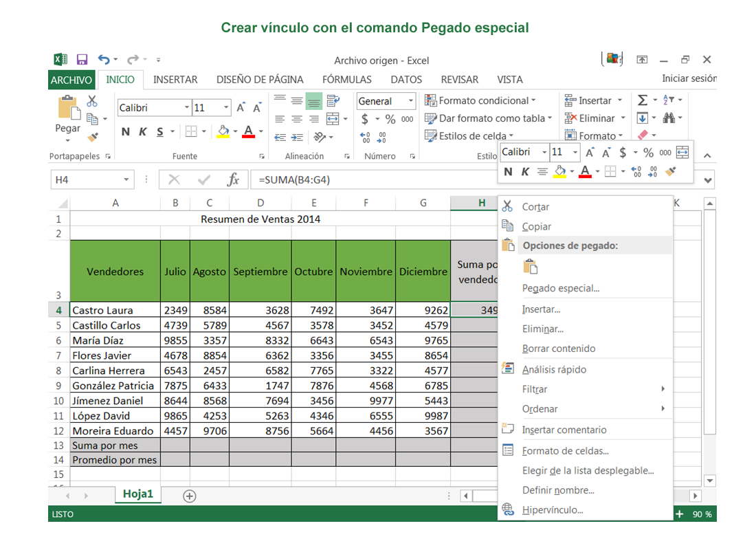
Task: Click the insert function fx button
Action: click(x=234, y=180)
